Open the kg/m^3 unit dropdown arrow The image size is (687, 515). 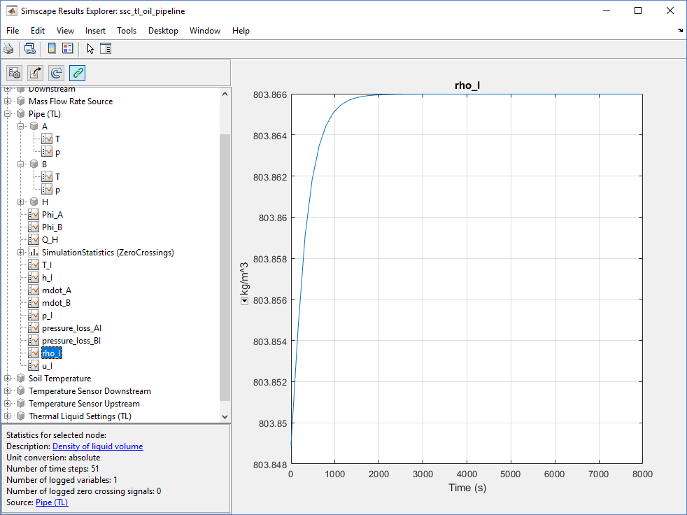point(244,301)
